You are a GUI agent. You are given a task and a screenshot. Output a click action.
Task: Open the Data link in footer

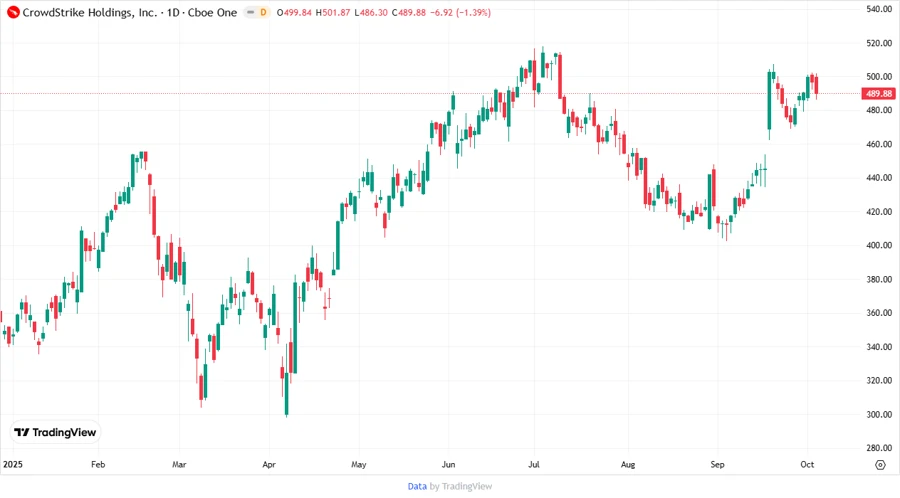tap(417, 486)
